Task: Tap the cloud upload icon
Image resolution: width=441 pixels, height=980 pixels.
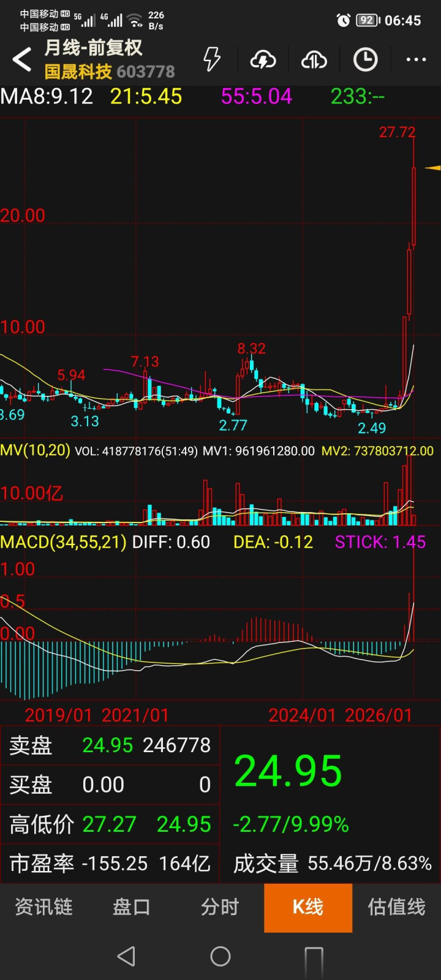Action: pos(314,59)
